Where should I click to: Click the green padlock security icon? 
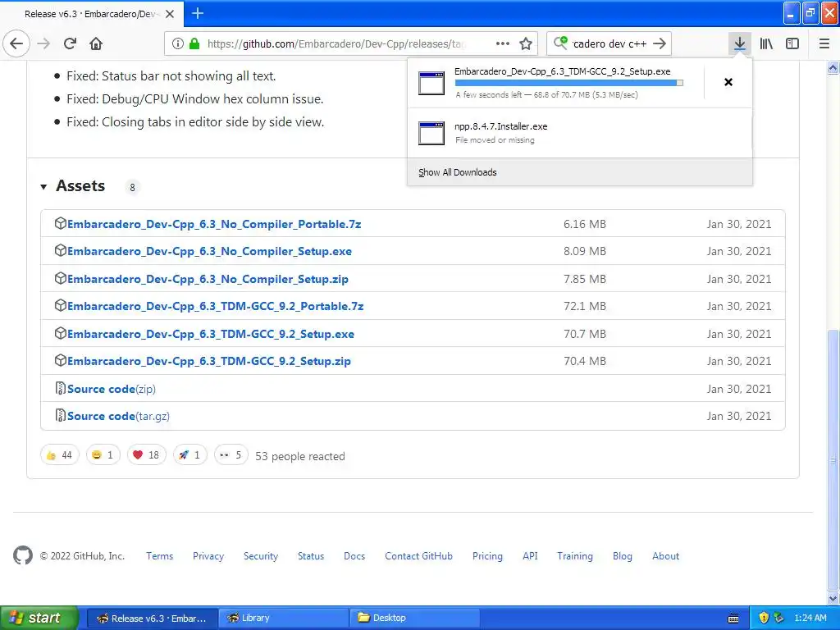(194, 43)
